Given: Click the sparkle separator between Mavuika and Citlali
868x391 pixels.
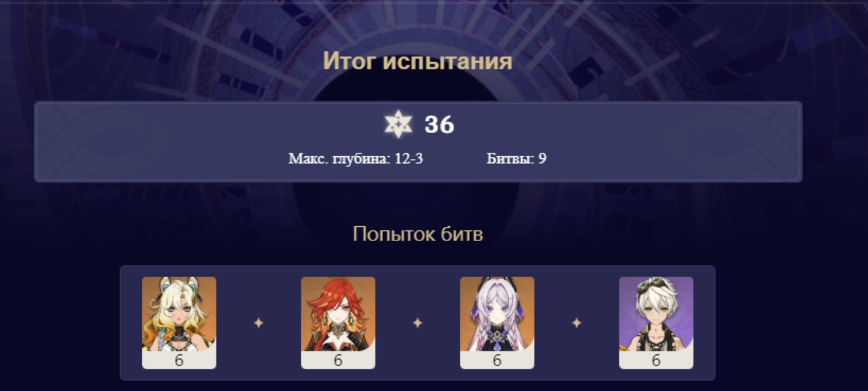Looking at the screenshot, I should pyautogui.click(x=418, y=323).
